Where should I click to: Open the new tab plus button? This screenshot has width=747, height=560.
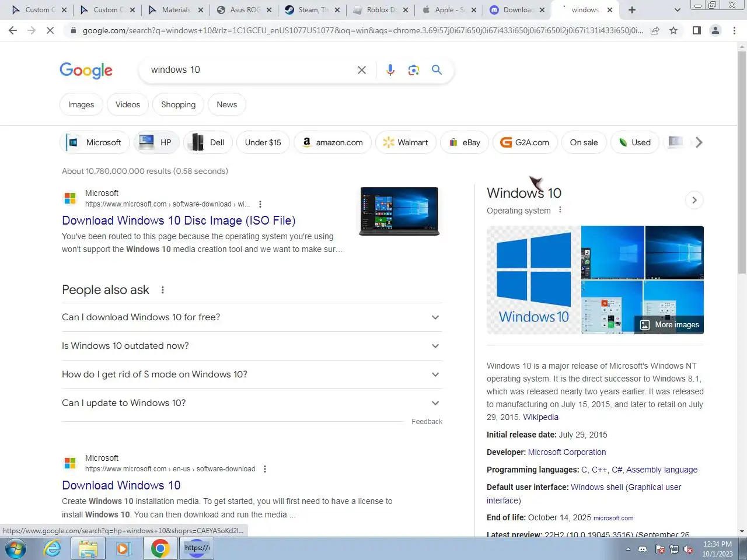(x=631, y=10)
